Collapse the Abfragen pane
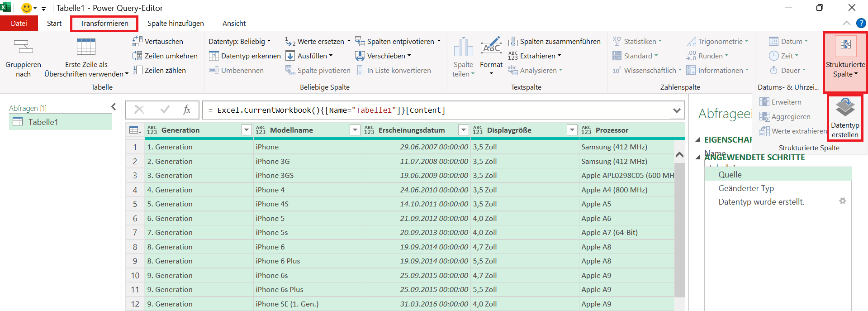 pos(114,106)
